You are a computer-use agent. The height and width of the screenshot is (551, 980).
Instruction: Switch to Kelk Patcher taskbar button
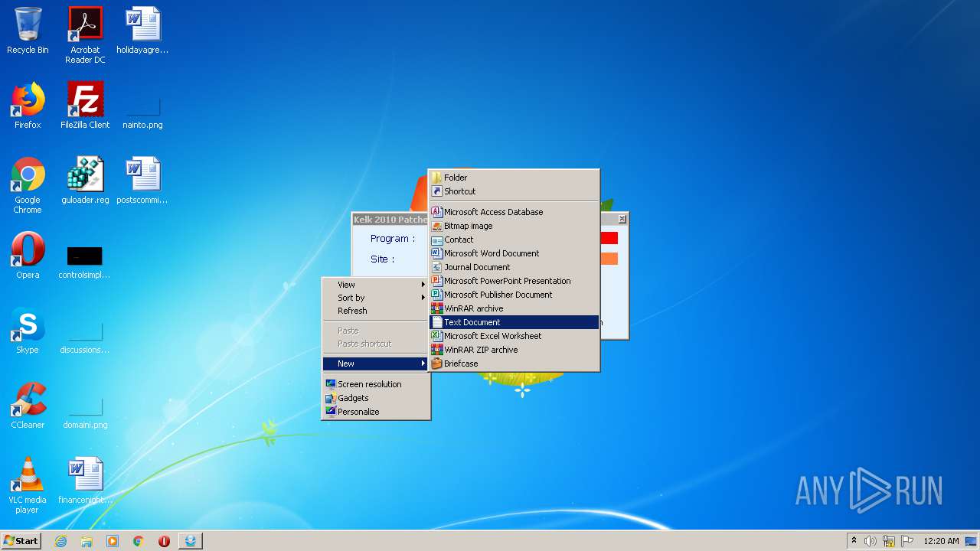(x=191, y=541)
